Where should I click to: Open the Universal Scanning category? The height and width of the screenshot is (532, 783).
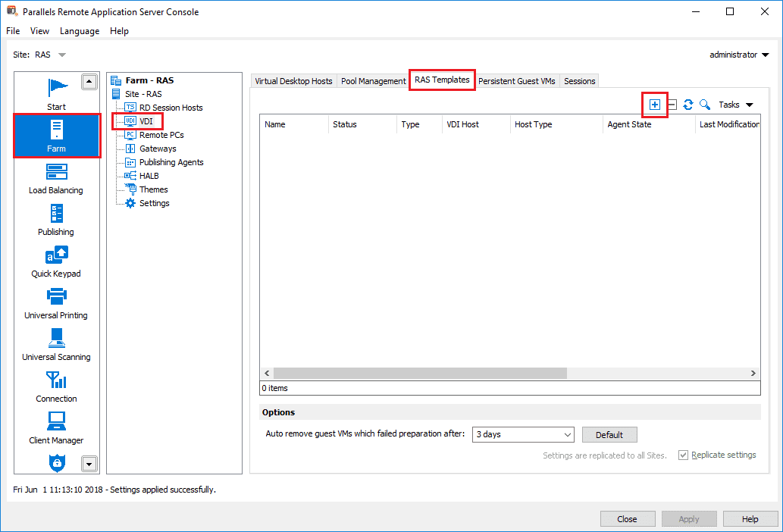pos(56,346)
